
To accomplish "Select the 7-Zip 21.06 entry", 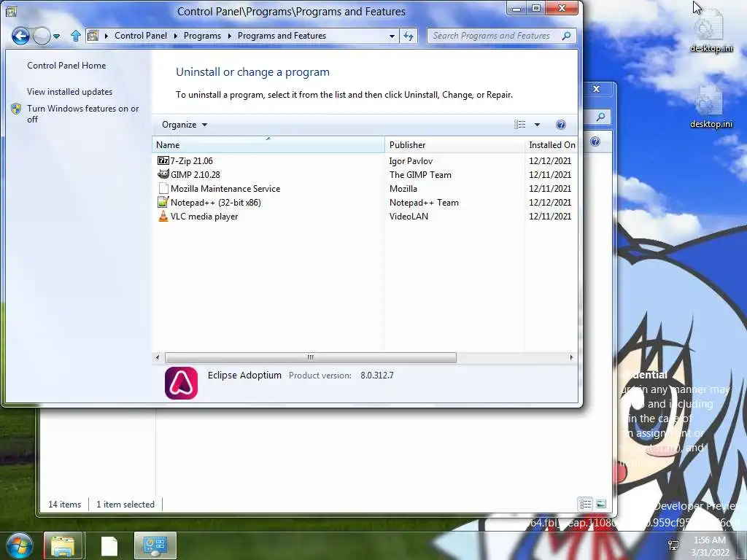I will [x=191, y=161].
